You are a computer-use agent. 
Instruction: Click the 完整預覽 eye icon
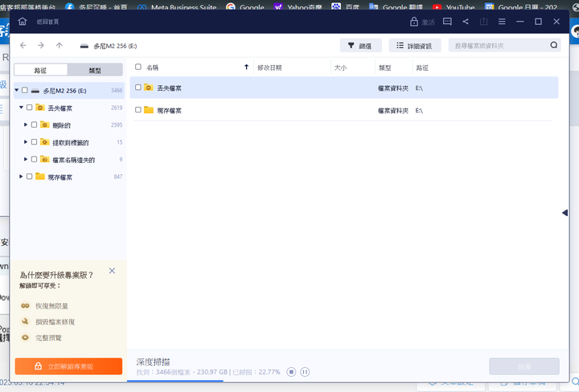(25, 337)
